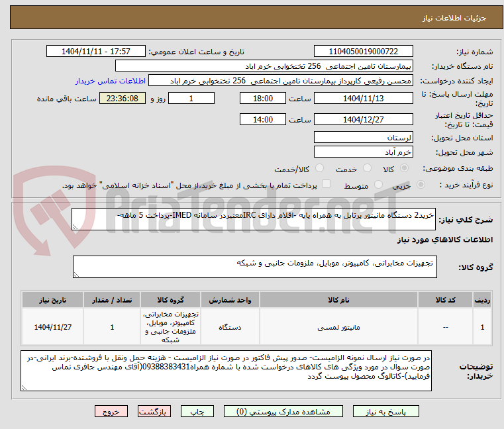Click the delivery province field لرستان
The image size is (504, 429).
pos(363,137)
